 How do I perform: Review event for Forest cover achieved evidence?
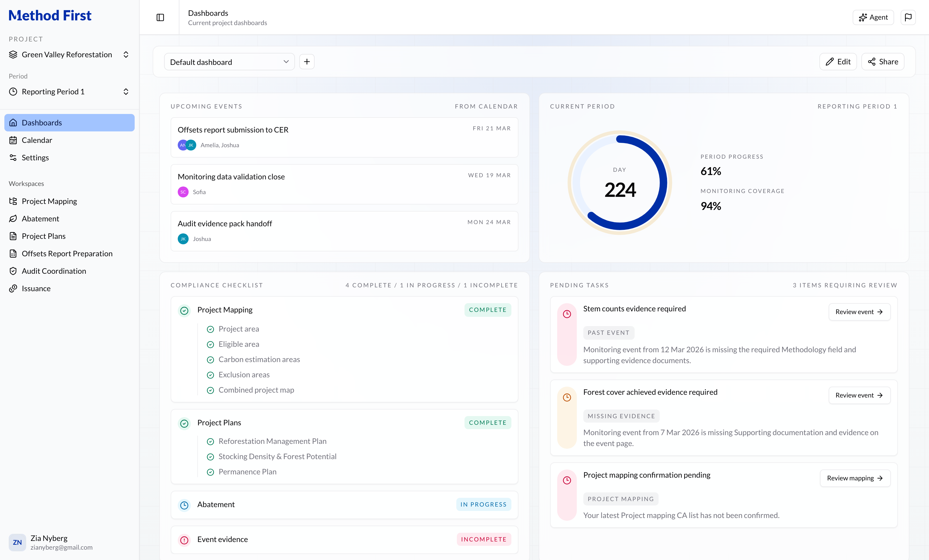(859, 395)
